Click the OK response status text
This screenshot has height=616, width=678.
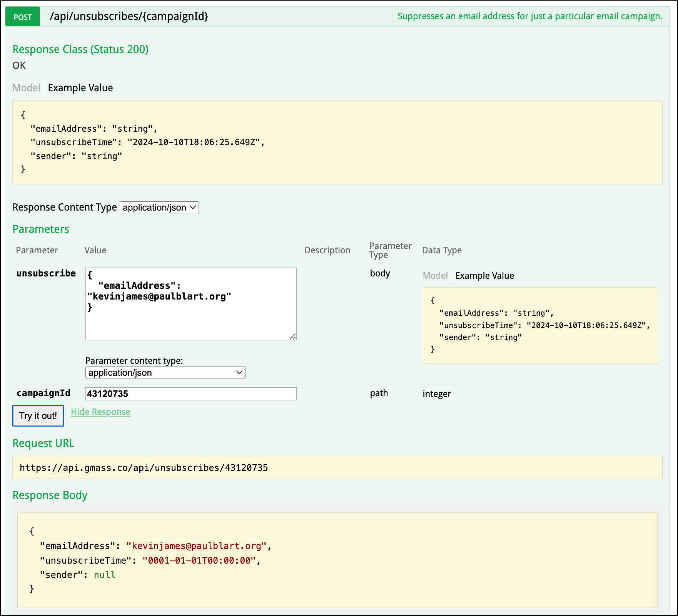pyautogui.click(x=19, y=65)
